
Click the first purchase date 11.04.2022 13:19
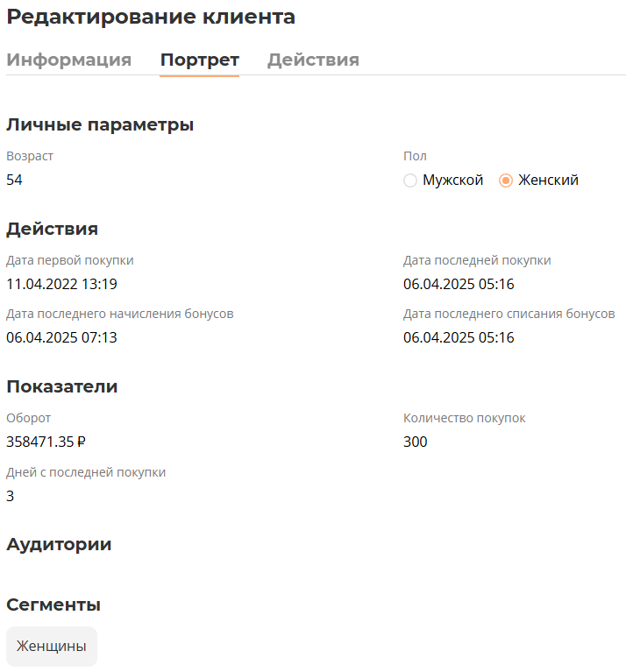61,284
